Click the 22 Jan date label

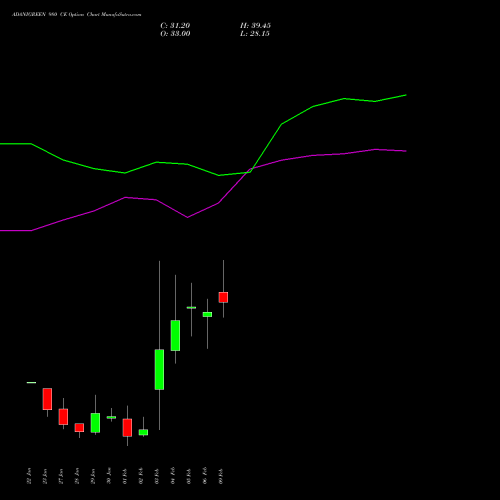29,476
